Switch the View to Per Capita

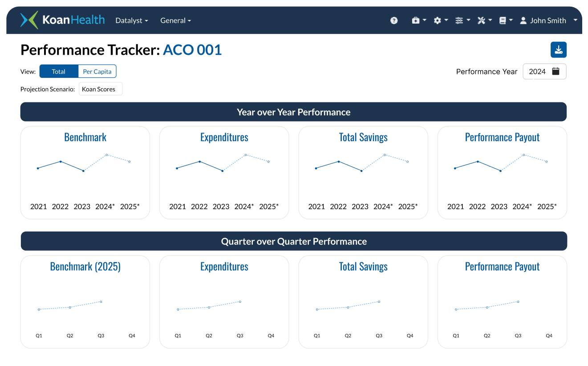click(97, 71)
